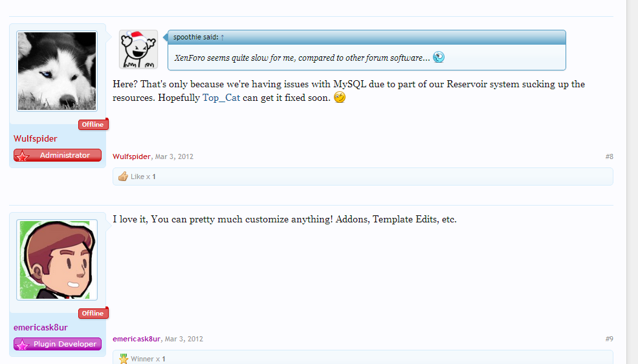Image resolution: width=638 pixels, height=364 pixels.
Task: Click emericask8ur's Mar 3, 2012 timestamp
Action: [x=184, y=339]
